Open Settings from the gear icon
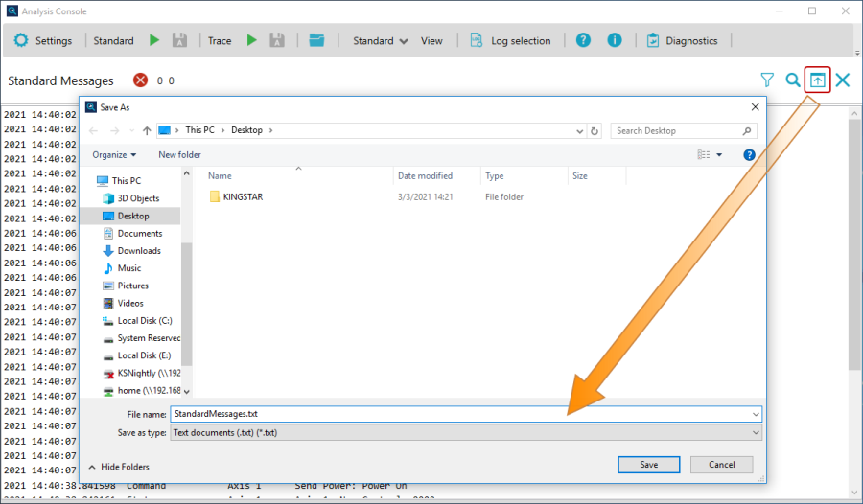 22,41
